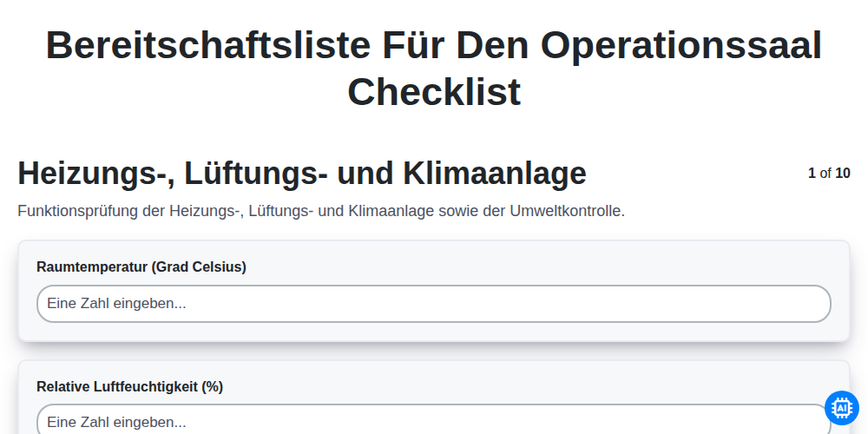Click the 'Heizungs-, Lüftungs- und Klimaanlage' section heading
Viewport: 868px width, 434px height.
point(302,174)
